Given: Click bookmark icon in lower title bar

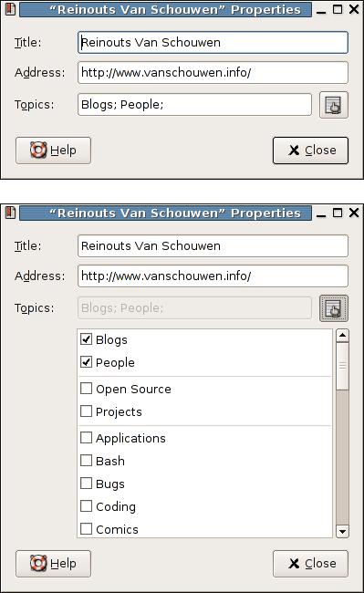Looking at the screenshot, I should 11,213.
